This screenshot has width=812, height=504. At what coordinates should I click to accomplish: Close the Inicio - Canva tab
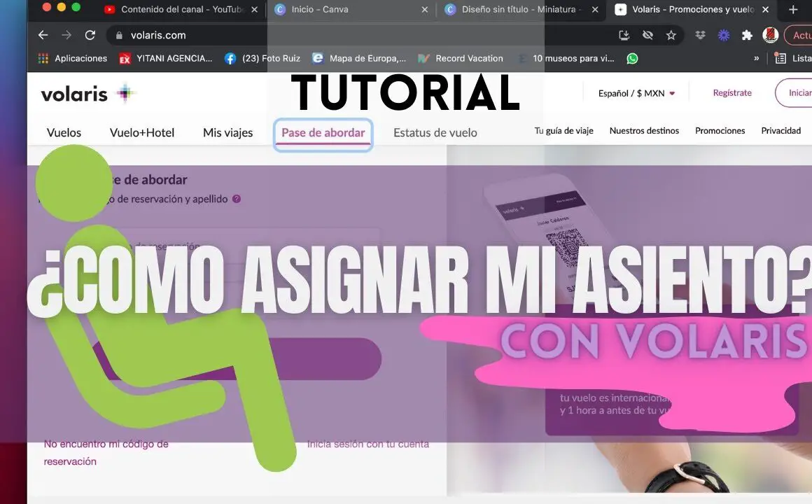[425, 9]
